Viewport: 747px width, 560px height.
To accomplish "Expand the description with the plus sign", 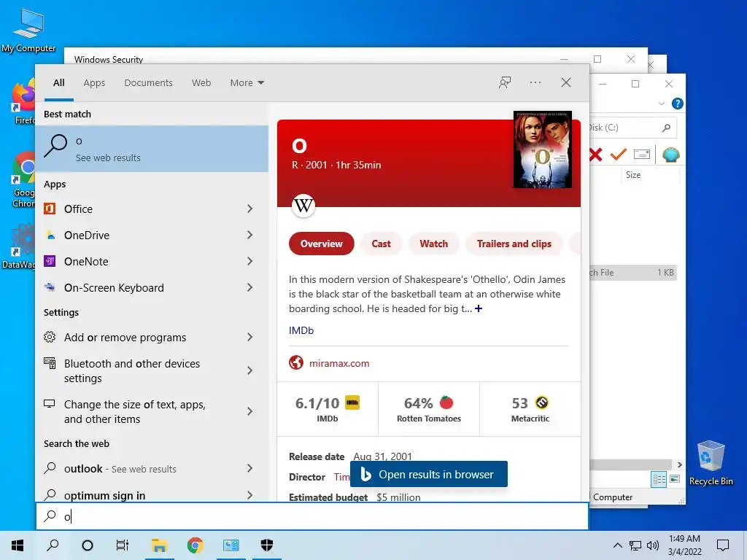I will click(x=479, y=308).
